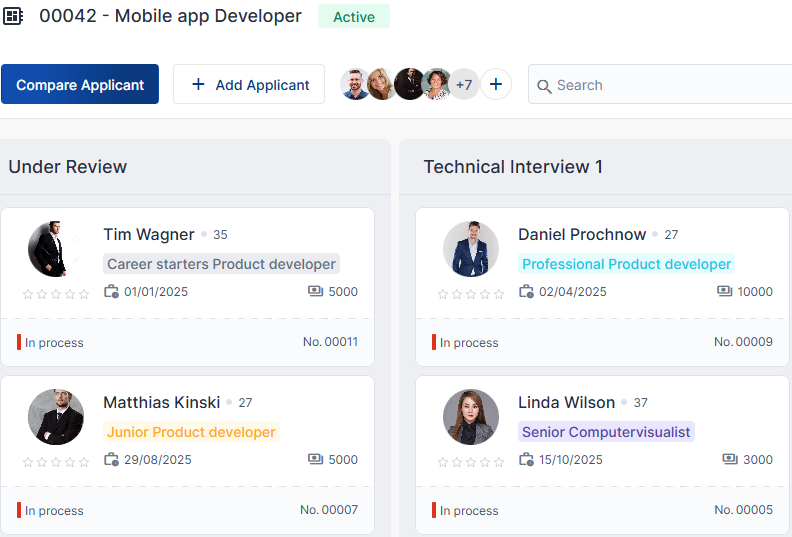Click Matthias Kinski's profile photo
Viewport: 792px width, 537px height.
pos(56,417)
